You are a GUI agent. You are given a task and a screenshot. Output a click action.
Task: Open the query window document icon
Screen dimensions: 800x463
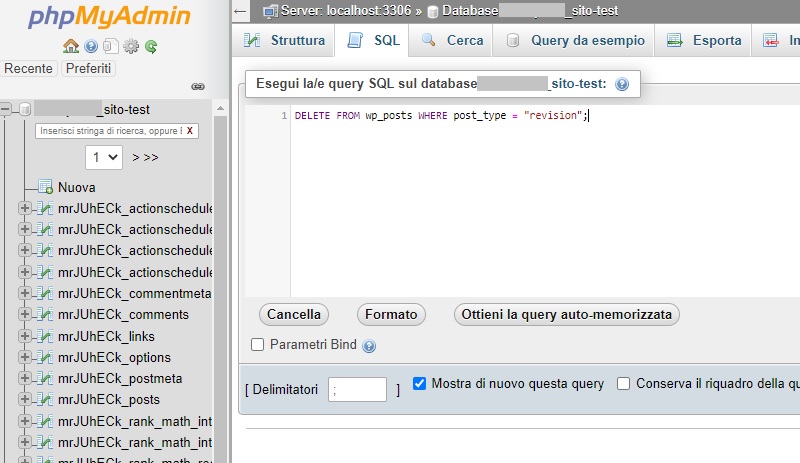pos(110,47)
